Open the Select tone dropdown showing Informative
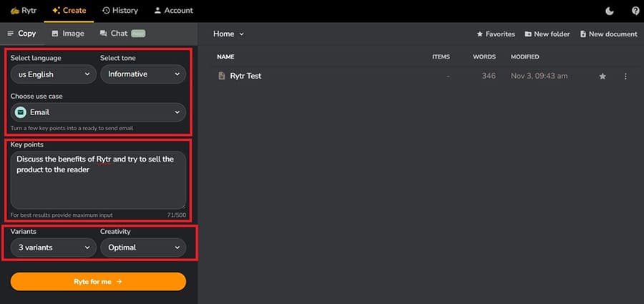 point(143,74)
